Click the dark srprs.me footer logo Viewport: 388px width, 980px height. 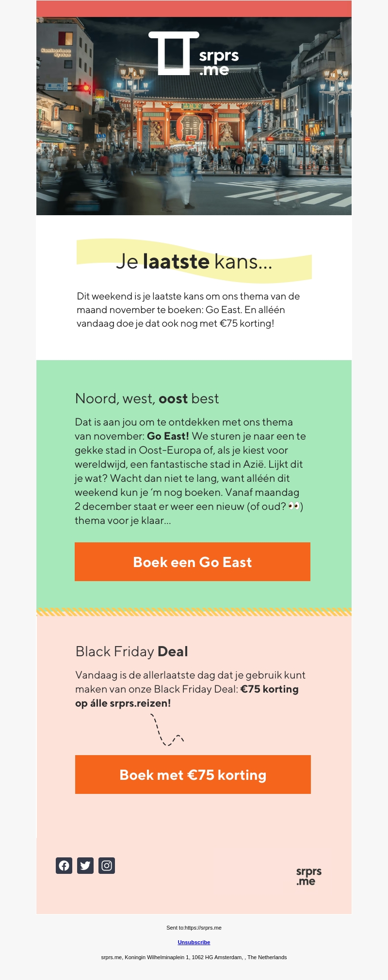pos(309,876)
